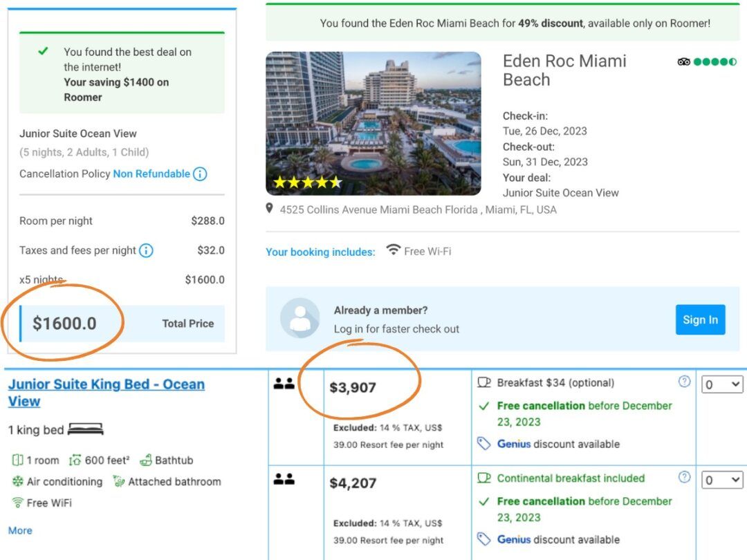Viewport: 747px width, 560px height.
Task: Click the info icon beside Non Refundable policy
Action: click(x=199, y=174)
